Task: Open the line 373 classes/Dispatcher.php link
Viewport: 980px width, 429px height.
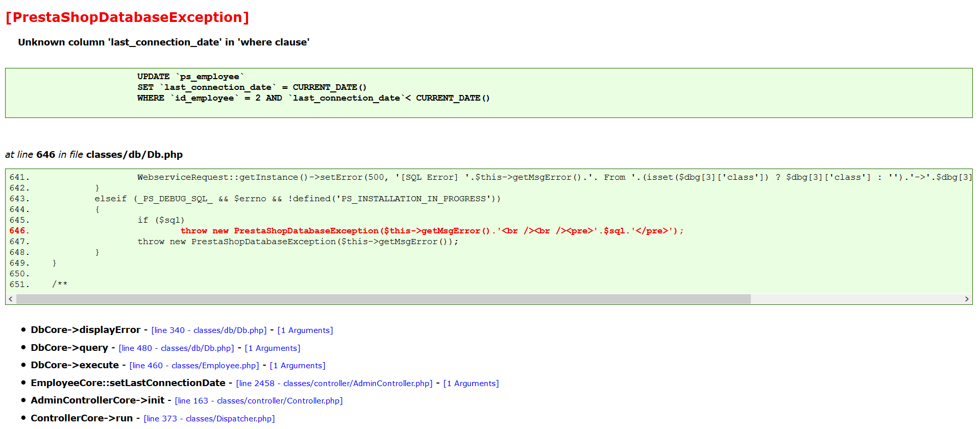Action: tap(209, 419)
